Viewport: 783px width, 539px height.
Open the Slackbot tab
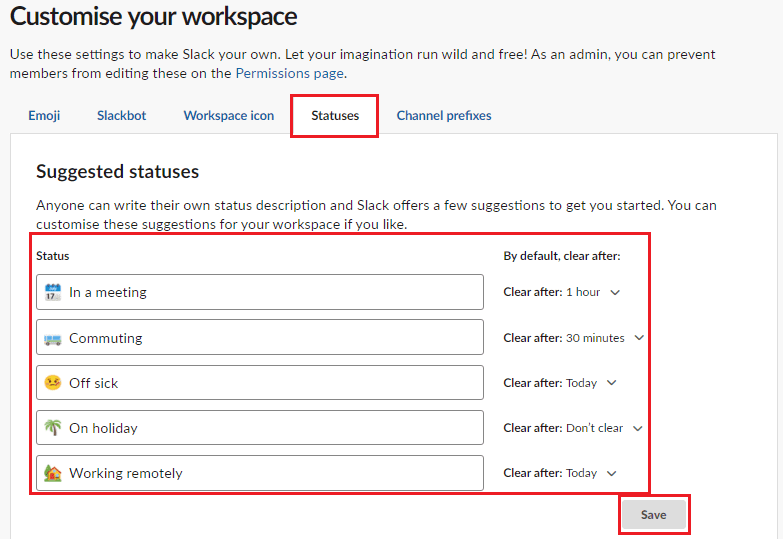click(x=121, y=116)
